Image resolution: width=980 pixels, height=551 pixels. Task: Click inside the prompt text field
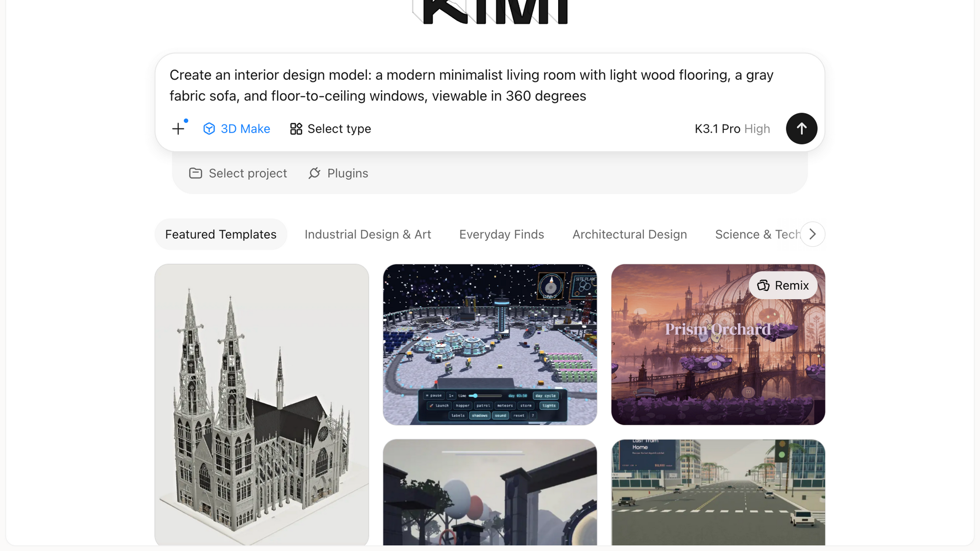[490, 85]
